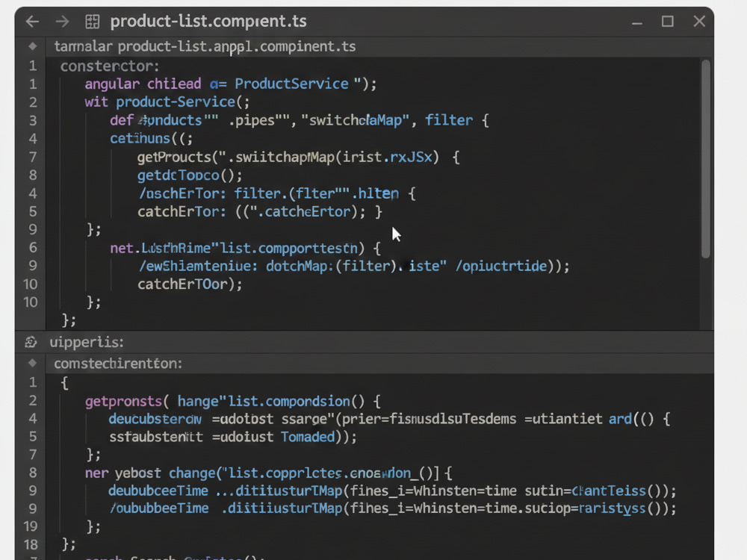Click the swirl icon next to uipperiis
The image size is (747, 560).
pos(31,342)
